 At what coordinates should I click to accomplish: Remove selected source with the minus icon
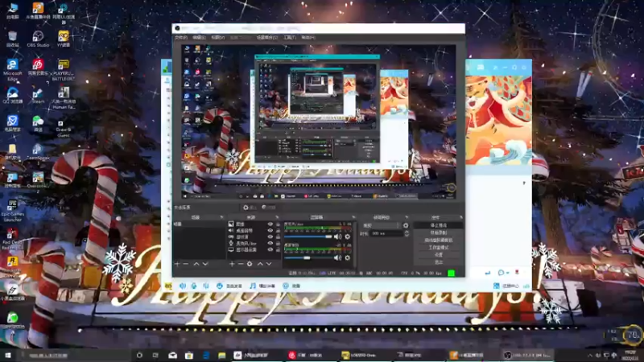click(241, 264)
